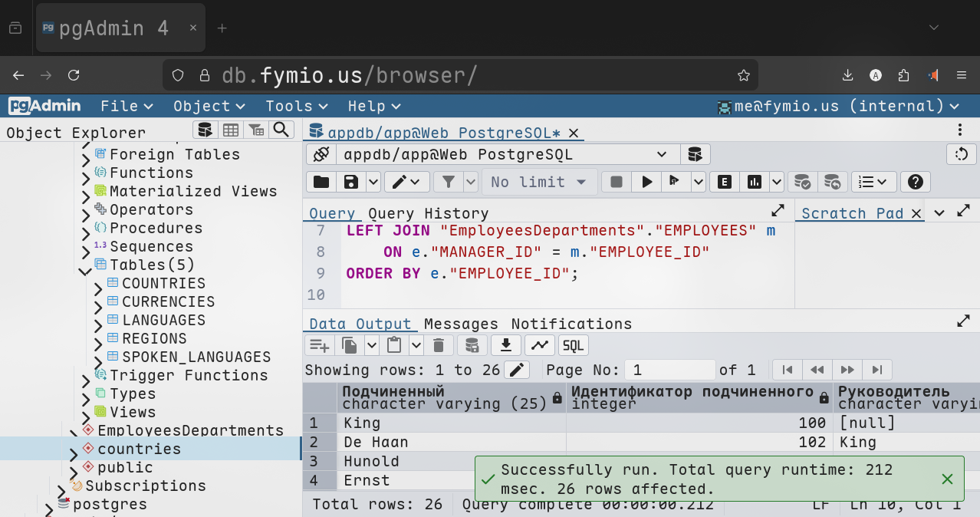Click the Page No input field

tap(669, 370)
